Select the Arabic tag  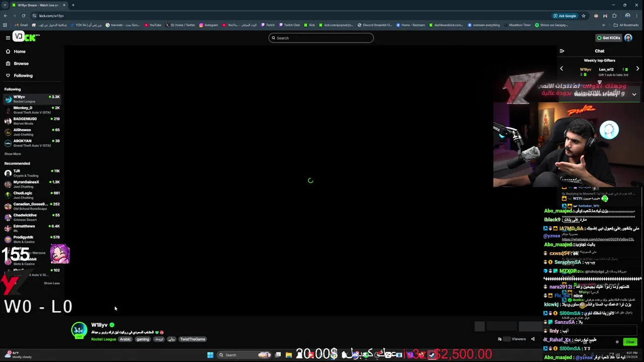tap(125, 339)
